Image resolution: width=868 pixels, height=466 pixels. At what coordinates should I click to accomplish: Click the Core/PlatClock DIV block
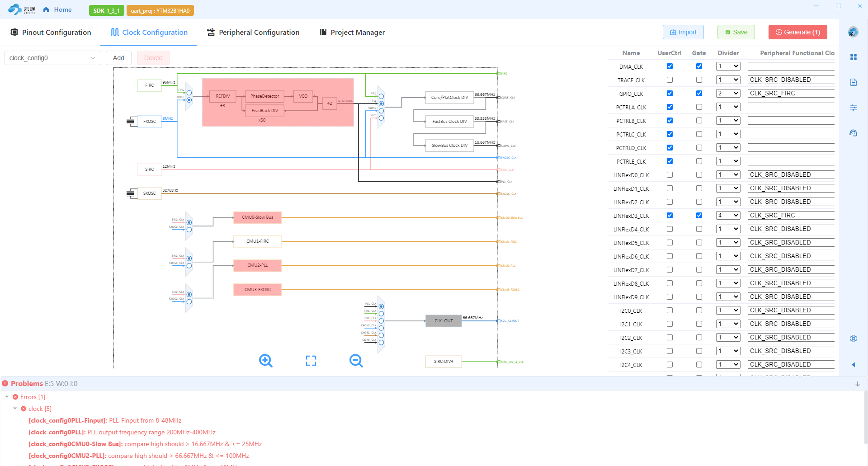click(x=449, y=97)
